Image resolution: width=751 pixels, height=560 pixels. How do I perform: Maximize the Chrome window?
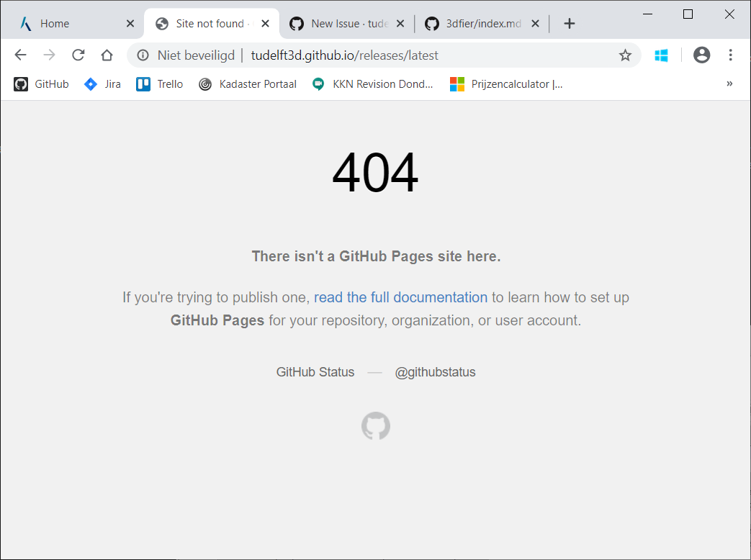(688, 14)
